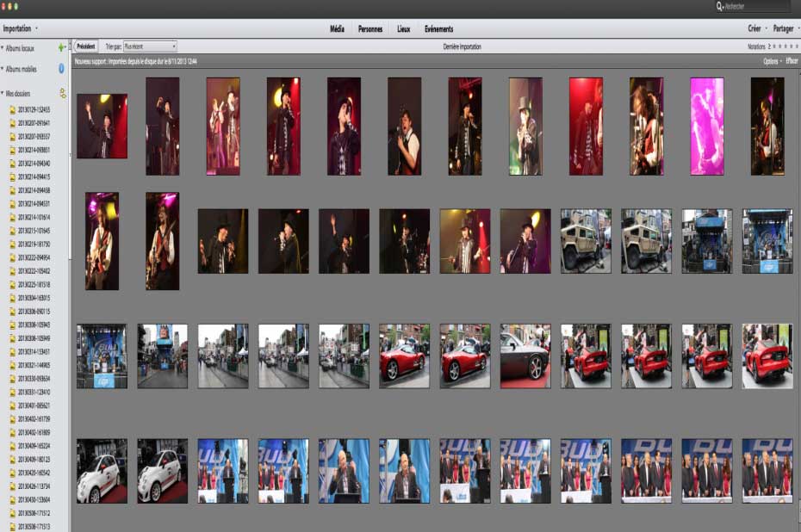
Task: Select folder 20130331-123410
Action: point(34,392)
